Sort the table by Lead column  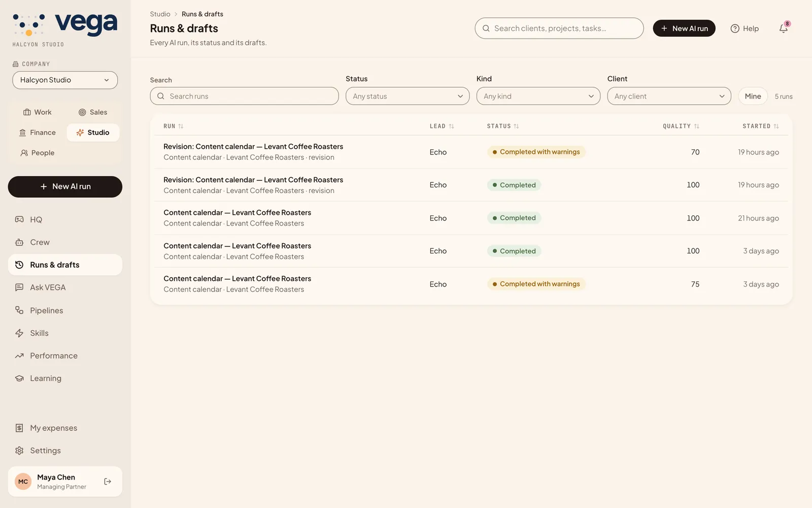pos(442,126)
